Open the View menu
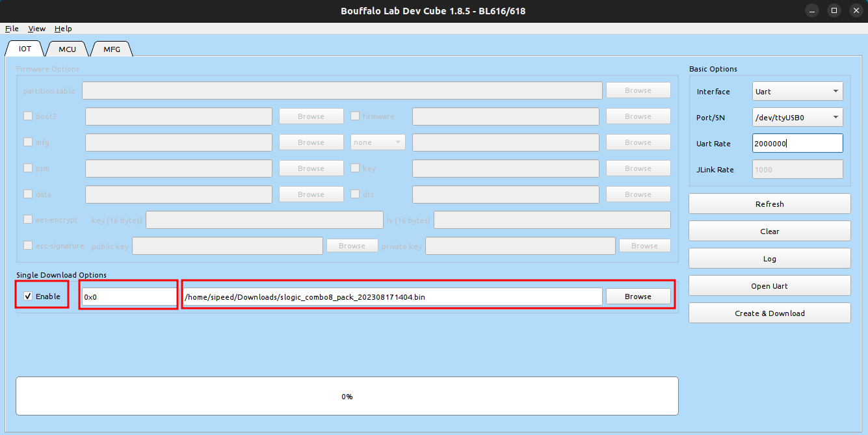This screenshot has height=435, width=868. point(36,29)
